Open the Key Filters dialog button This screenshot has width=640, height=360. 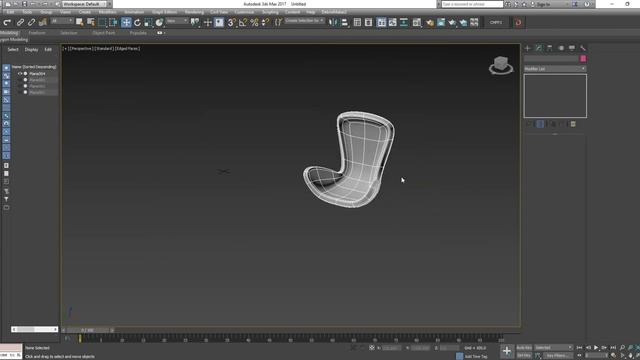click(x=558, y=356)
